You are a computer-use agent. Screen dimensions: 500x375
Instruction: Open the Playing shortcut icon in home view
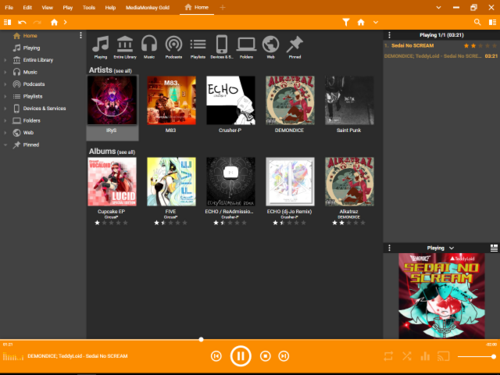click(x=101, y=44)
